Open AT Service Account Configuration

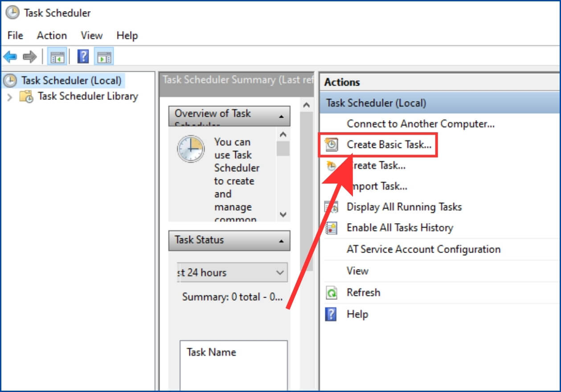(x=423, y=249)
